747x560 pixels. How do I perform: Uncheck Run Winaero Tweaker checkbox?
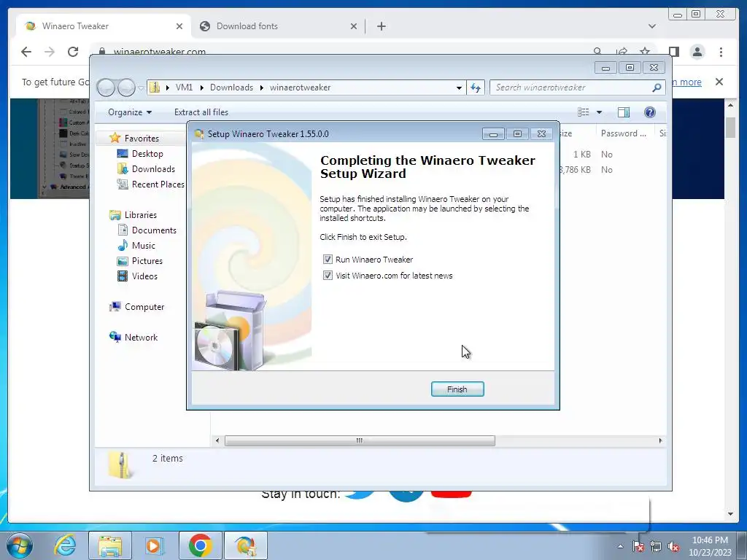pos(328,260)
